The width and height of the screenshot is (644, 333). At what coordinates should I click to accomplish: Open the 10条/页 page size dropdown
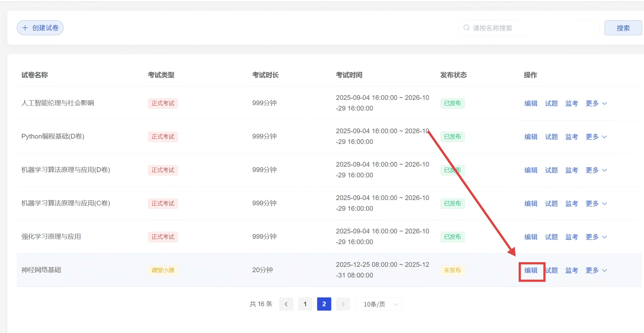[x=378, y=304]
